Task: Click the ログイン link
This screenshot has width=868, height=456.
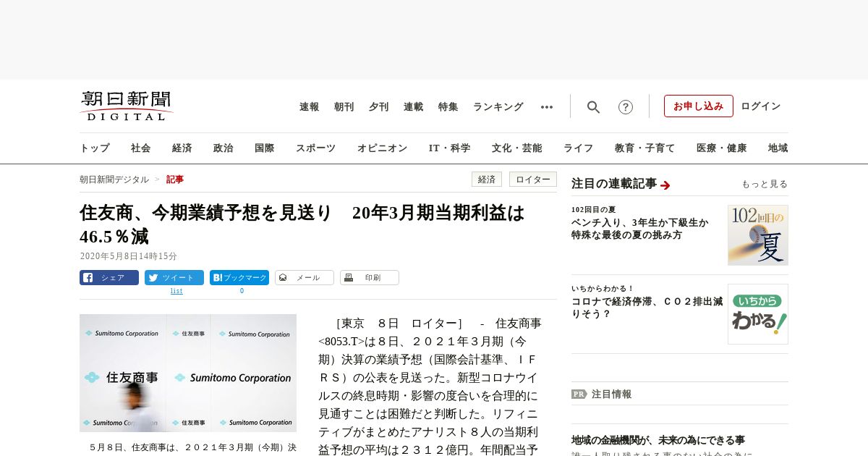Action: coord(761,106)
